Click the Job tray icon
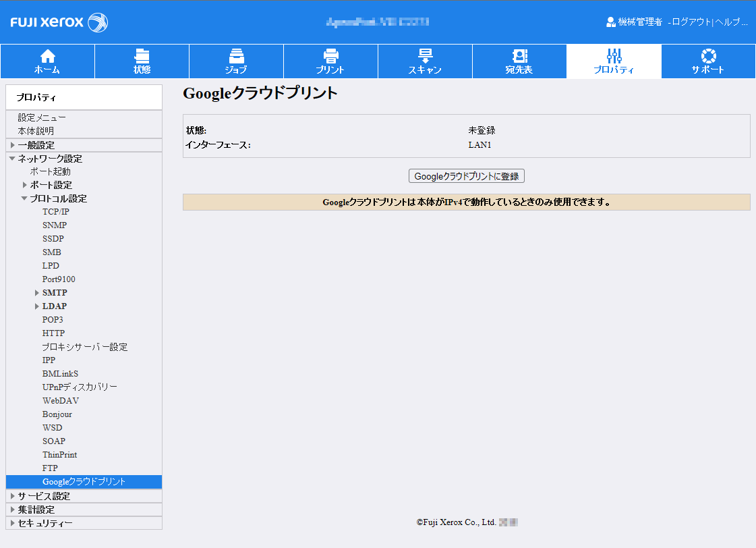The width and height of the screenshot is (756, 548). 236,56
